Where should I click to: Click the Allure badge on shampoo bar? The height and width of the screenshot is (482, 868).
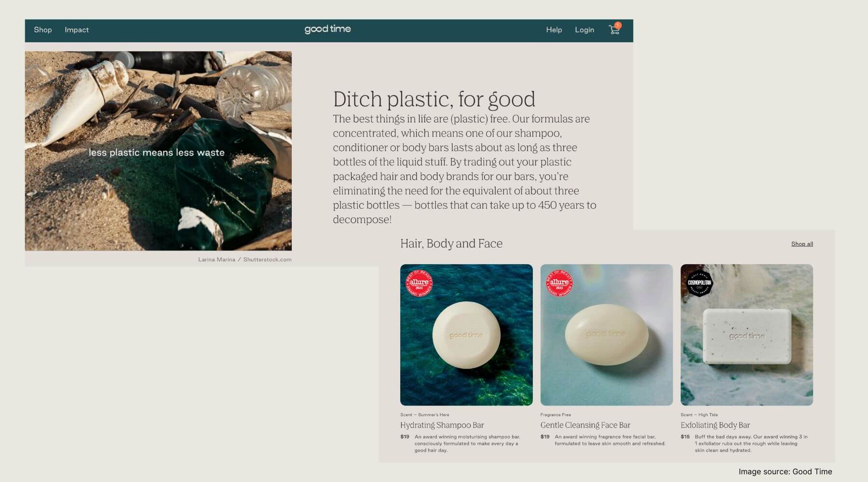coord(419,283)
